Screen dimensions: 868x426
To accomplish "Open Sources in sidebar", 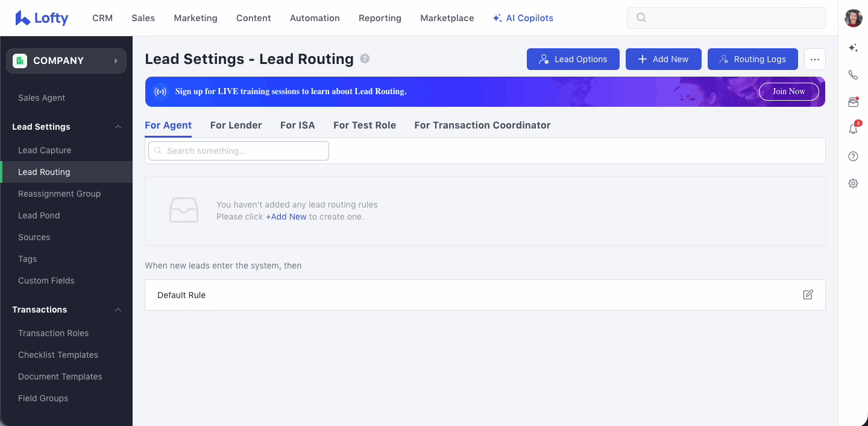I will coord(34,237).
